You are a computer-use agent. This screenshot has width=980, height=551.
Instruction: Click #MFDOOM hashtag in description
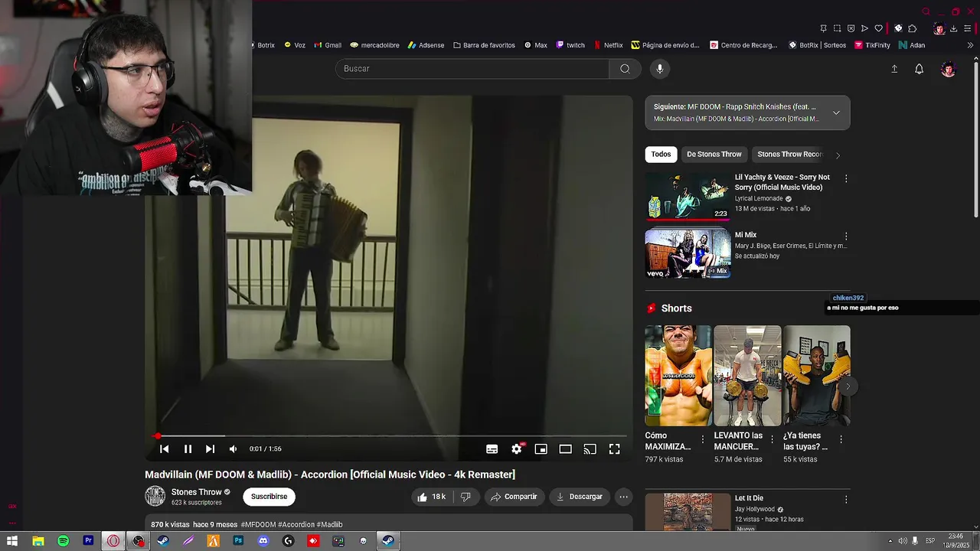(x=258, y=525)
